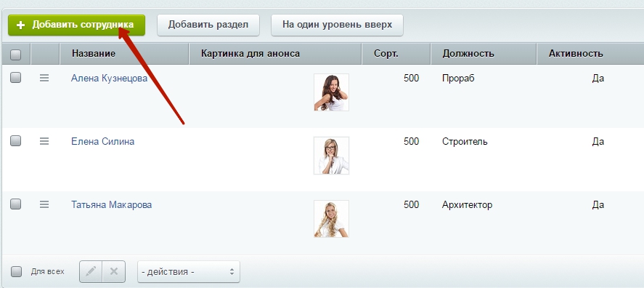Click the Архитектор position cell
This screenshot has height=288, width=644.
(468, 205)
